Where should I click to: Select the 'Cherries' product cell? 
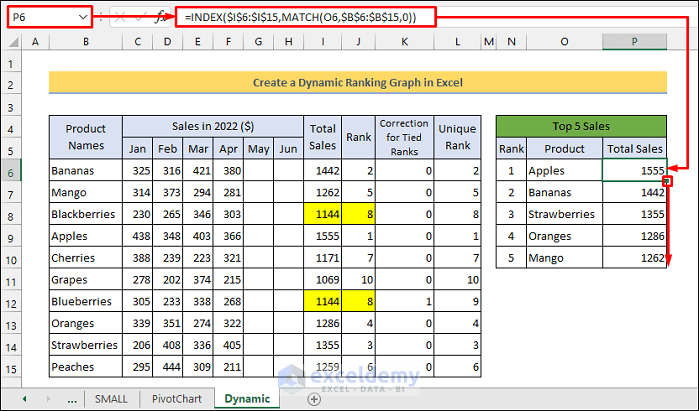(x=86, y=258)
